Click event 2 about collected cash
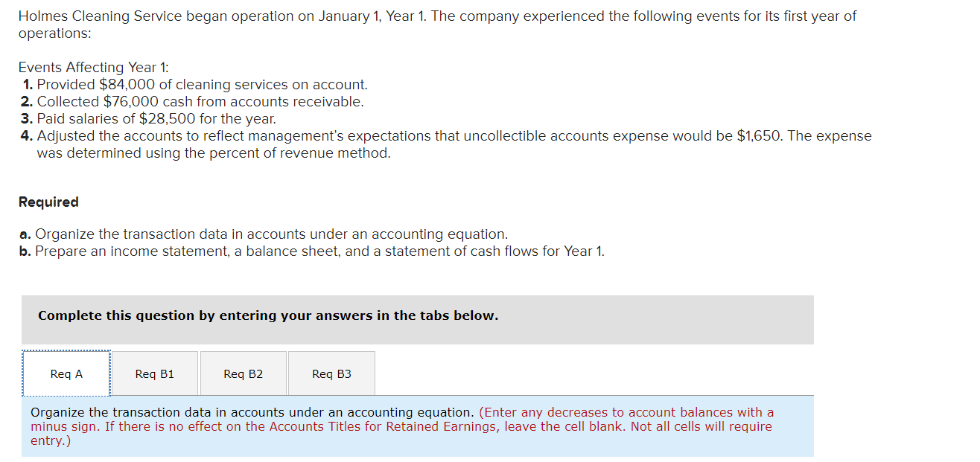The image size is (980, 462). pyautogui.click(x=193, y=102)
